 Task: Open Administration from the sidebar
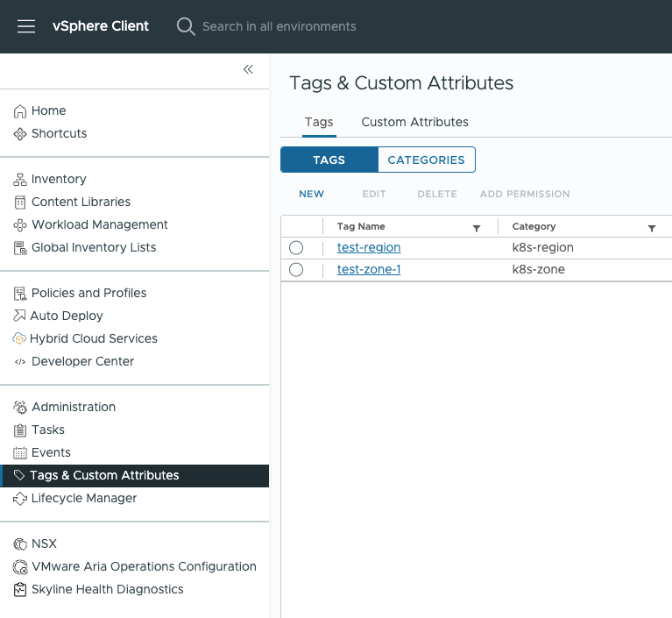pos(74,408)
